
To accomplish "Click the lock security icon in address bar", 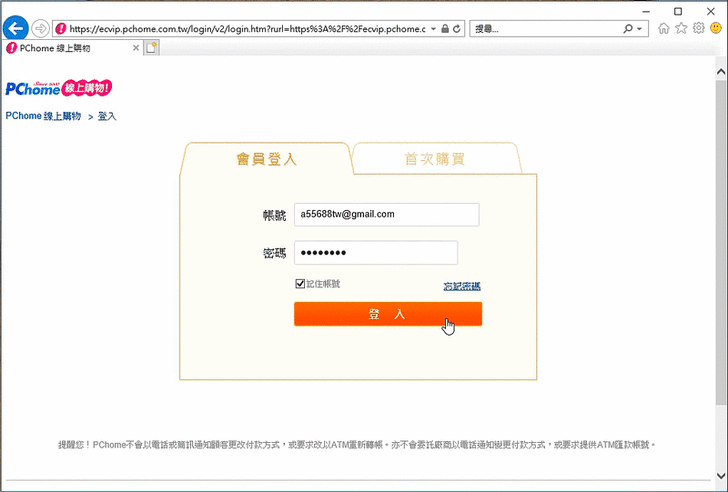I will click(x=445, y=29).
